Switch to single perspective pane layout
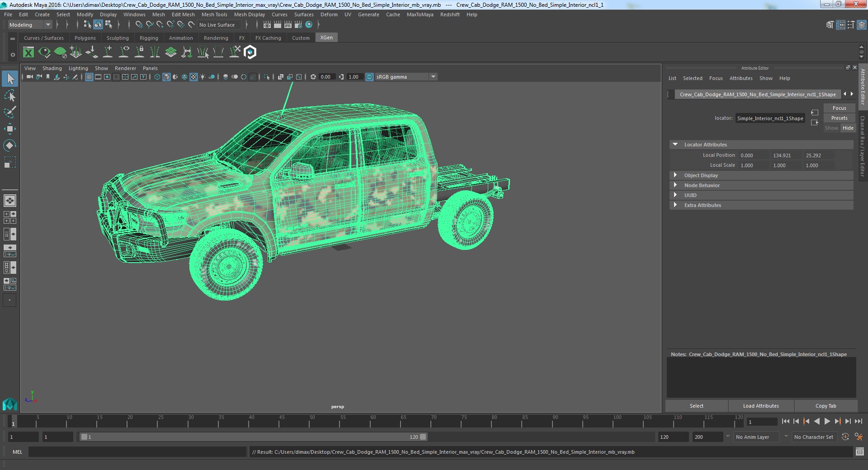 click(x=10, y=200)
